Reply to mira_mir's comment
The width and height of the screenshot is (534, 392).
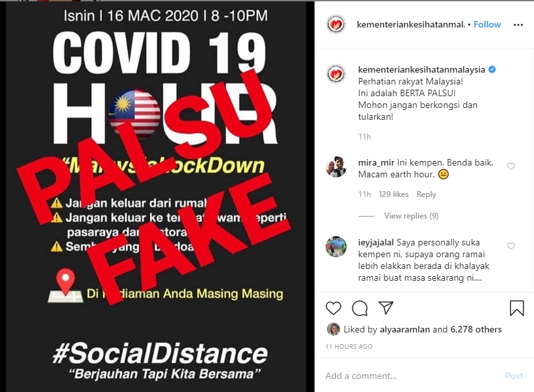(x=426, y=194)
